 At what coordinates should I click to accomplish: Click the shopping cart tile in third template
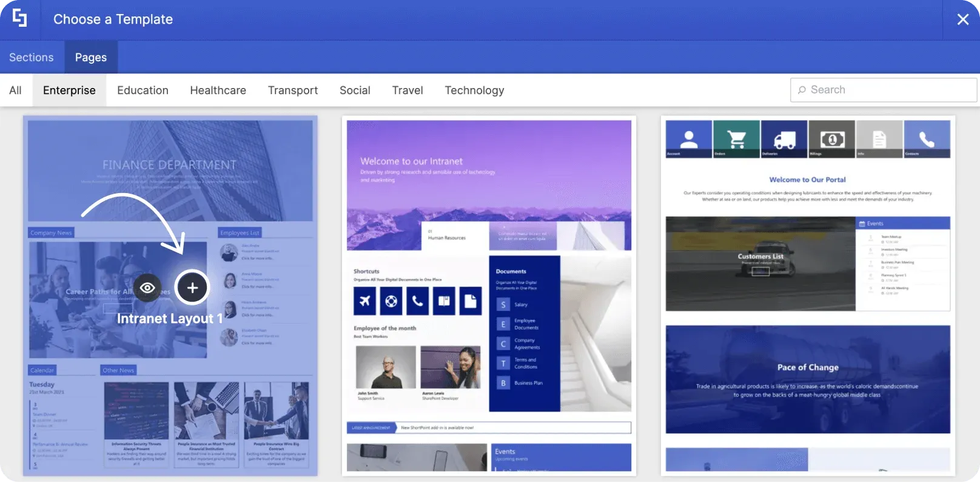(x=736, y=139)
